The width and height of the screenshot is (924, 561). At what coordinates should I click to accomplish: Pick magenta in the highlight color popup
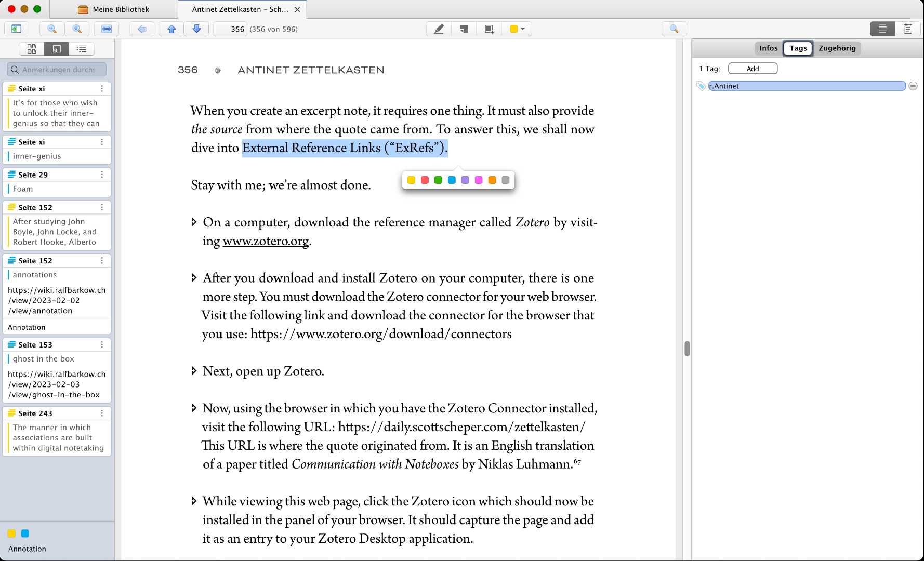click(x=479, y=180)
